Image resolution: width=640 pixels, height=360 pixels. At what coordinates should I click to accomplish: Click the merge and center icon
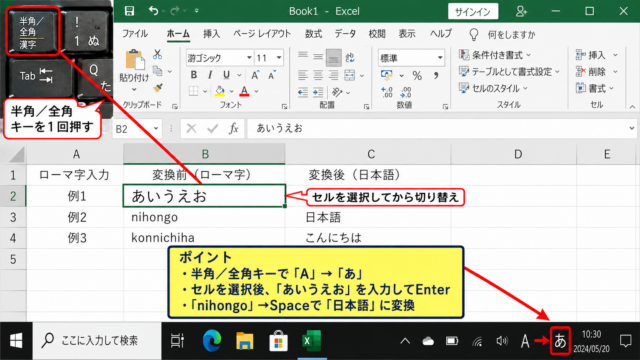tap(350, 75)
